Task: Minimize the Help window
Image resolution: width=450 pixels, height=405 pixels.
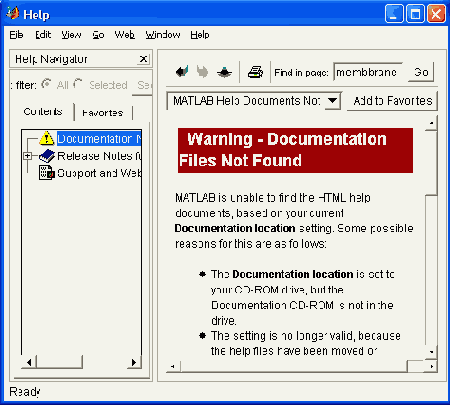Action: 394,14
